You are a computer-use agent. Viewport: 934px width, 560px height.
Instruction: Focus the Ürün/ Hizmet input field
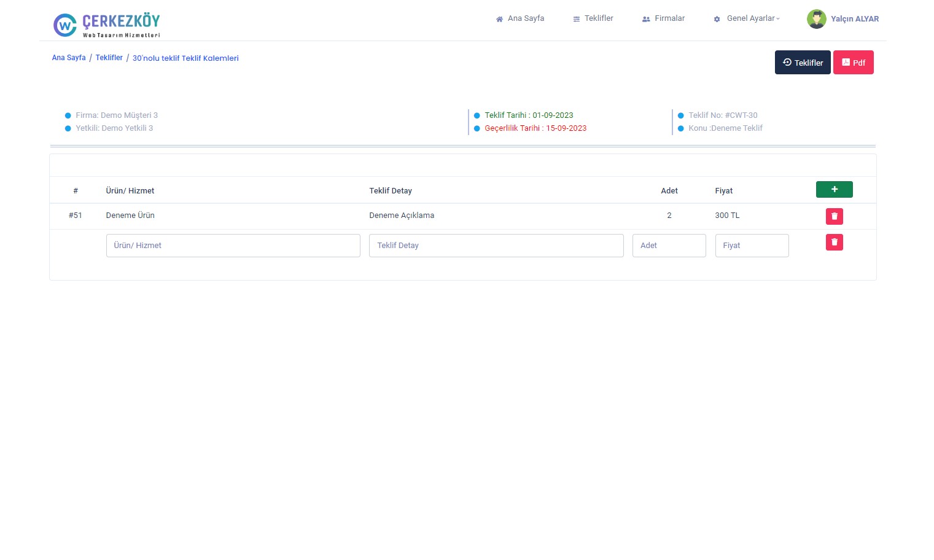tap(233, 246)
